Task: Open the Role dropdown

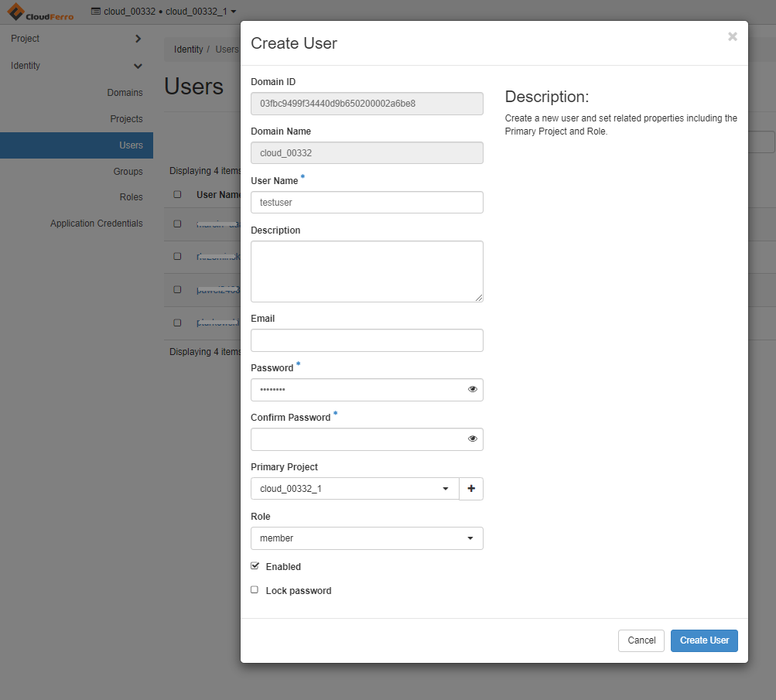Action: click(x=367, y=538)
